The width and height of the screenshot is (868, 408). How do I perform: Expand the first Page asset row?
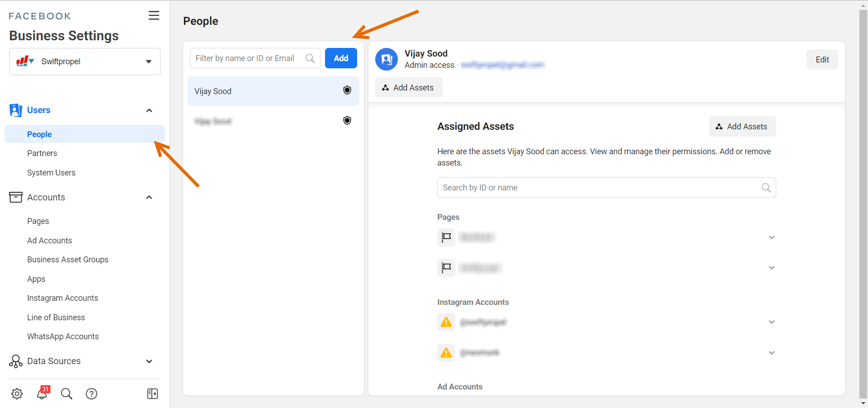tap(771, 237)
